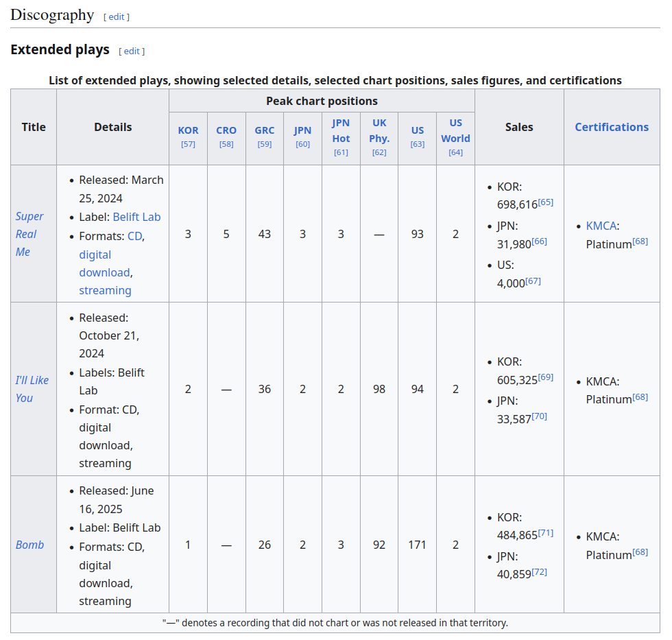Click 'Released: October 21, 2024' text
This screenshot has width=672, height=640.
[109, 335]
